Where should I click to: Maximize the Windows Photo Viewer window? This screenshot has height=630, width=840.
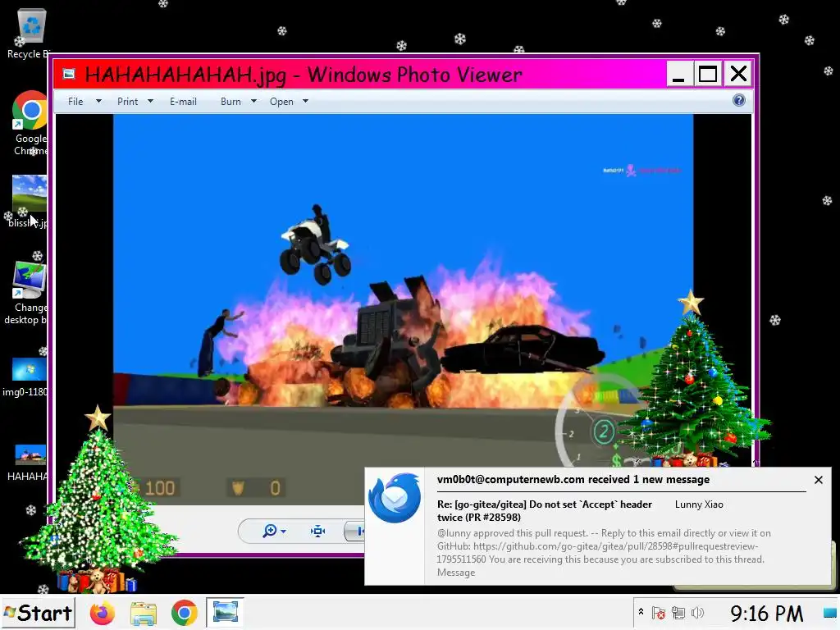(x=708, y=74)
